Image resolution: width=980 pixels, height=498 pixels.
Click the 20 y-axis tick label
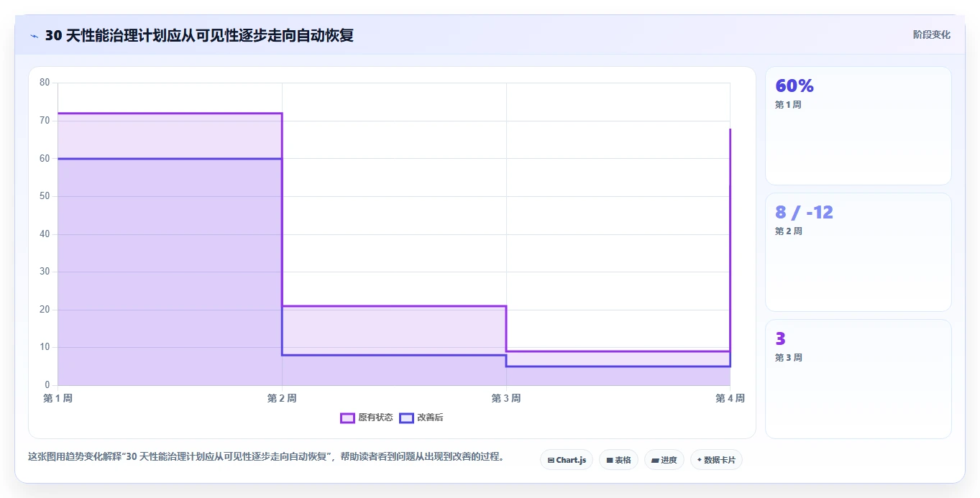(45, 310)
